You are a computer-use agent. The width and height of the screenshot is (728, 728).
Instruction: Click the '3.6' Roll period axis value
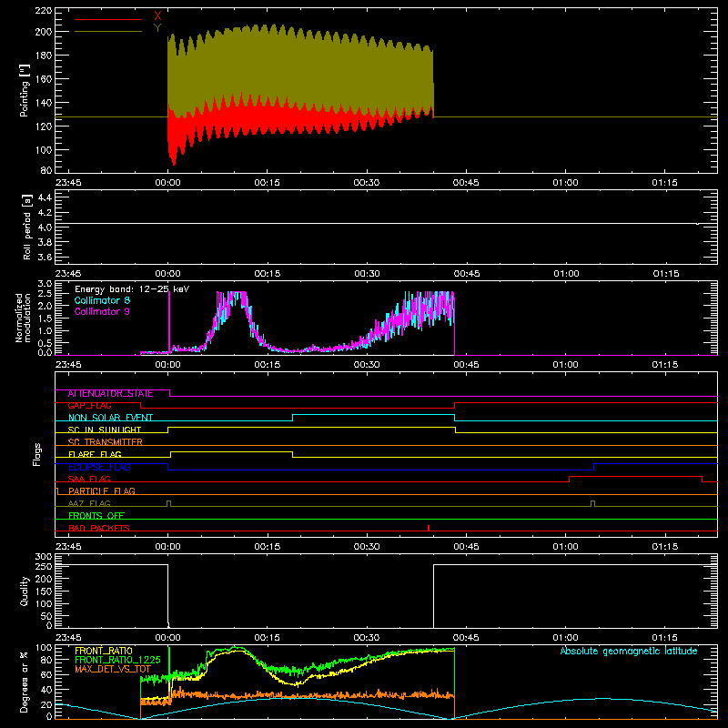45,258
